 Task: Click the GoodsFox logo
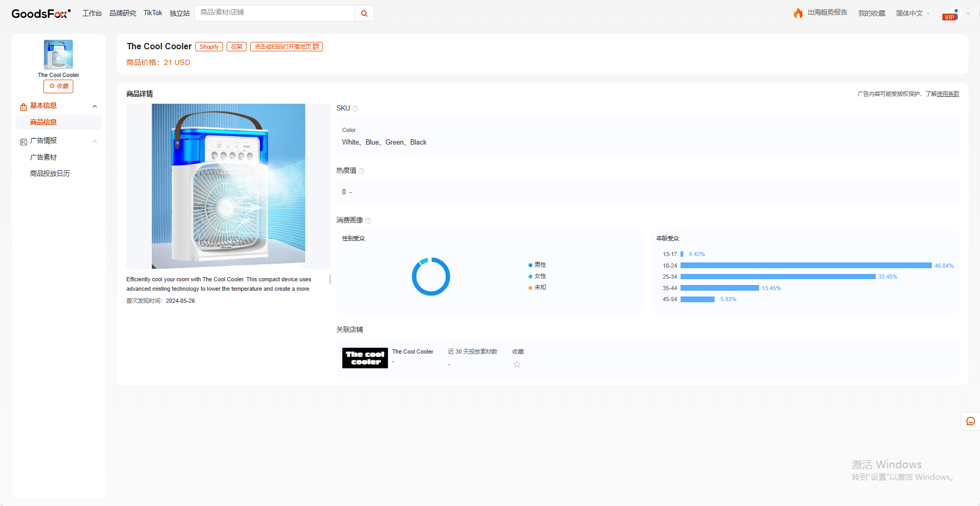pyautogui.click(x=41, y=14)
